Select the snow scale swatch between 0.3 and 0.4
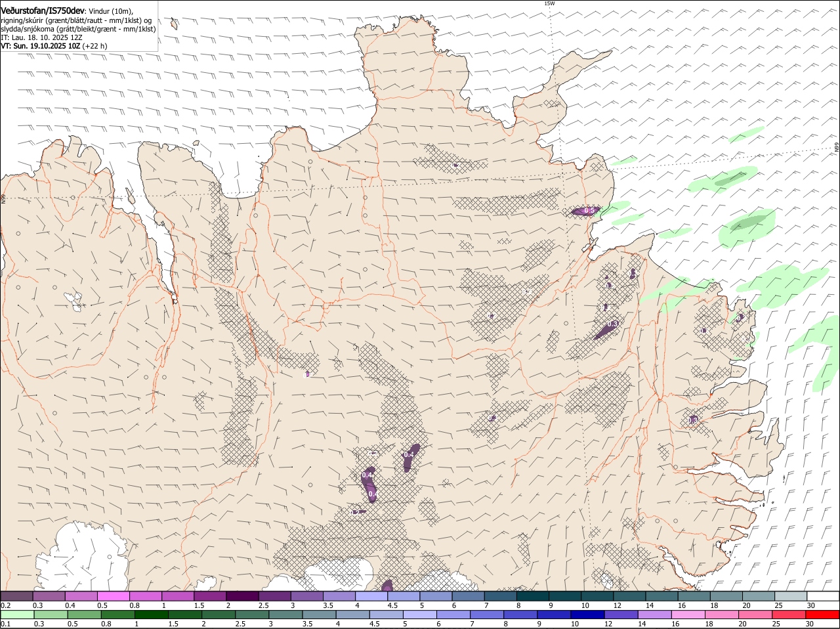Image resolution: width=840 pixels, height=629 pixels. (49, 596)
